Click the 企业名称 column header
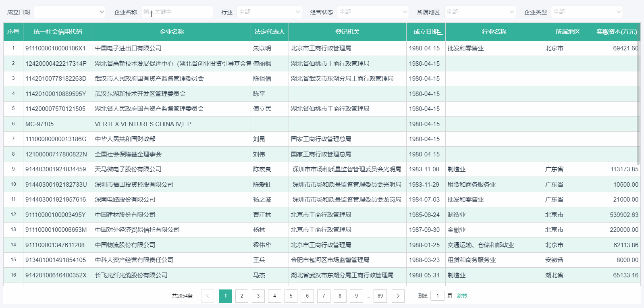Image resolution: width=644 pixels, height=308 pixels. click(172, 32)
